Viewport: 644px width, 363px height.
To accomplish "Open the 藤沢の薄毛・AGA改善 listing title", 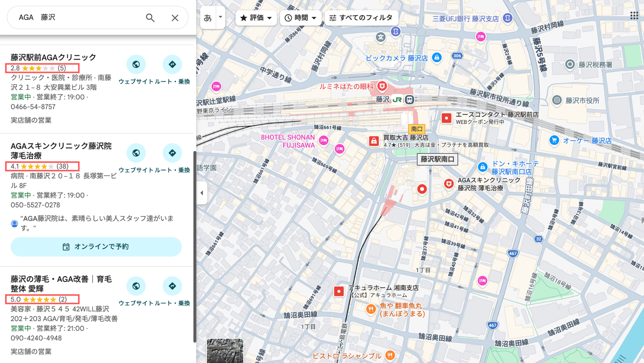I will (x=61, y=284).
